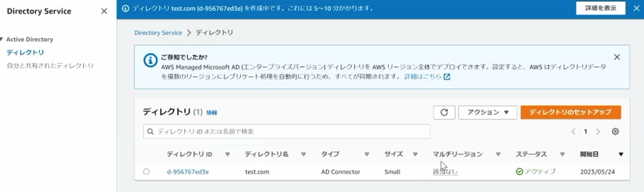Click the 該当なし multi-region value
Viewport: 644px width, 192px height.
click(445, 172)
